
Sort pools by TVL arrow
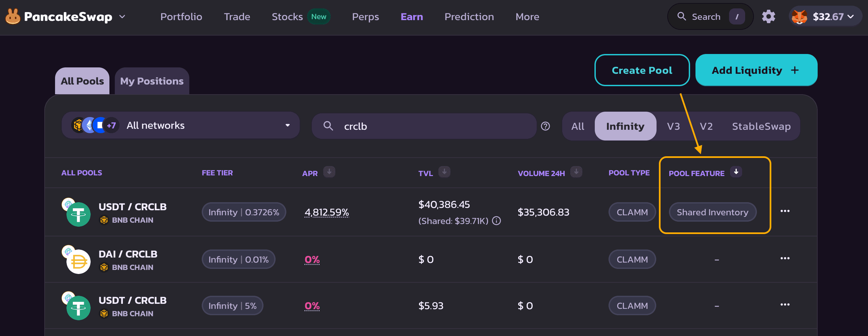pos(444,172)
